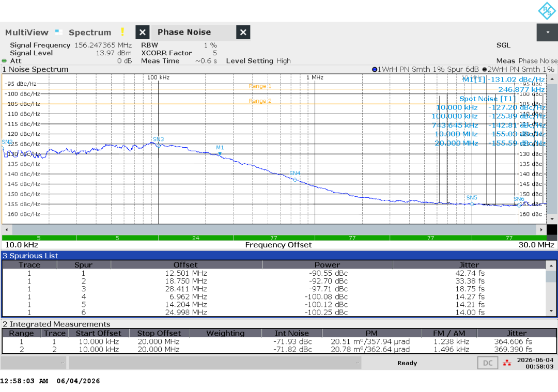The image size is (558, 392).
Task: Click the Range 1 limit line label
Action: click(x=260, y=86)
